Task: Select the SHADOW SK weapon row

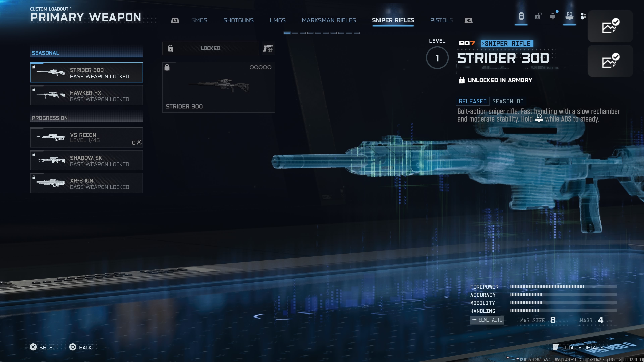Action: (x=87, y=160)
